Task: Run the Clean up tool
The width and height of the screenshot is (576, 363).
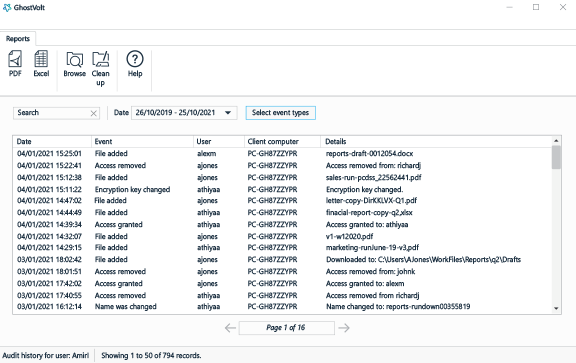Action: pos(100,68)
